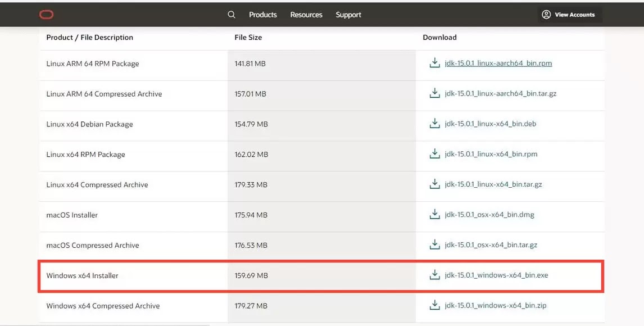Click download icon for linux-aarch64 tar.gz
This screenshot has height=326, width=644.
tap(434, 93)
